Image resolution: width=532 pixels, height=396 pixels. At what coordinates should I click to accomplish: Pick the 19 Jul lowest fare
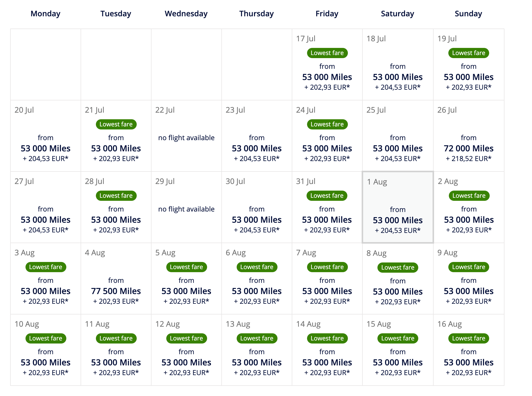468,65
